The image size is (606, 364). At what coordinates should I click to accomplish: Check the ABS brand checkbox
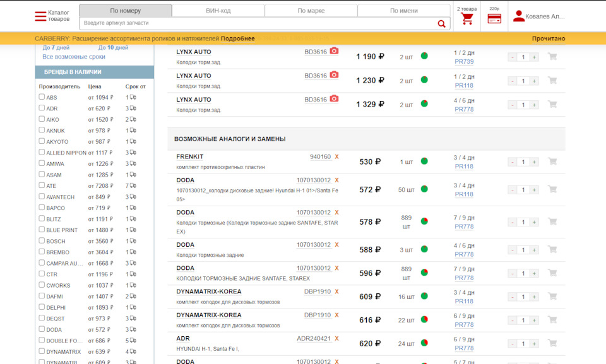(x=42, y=97)
